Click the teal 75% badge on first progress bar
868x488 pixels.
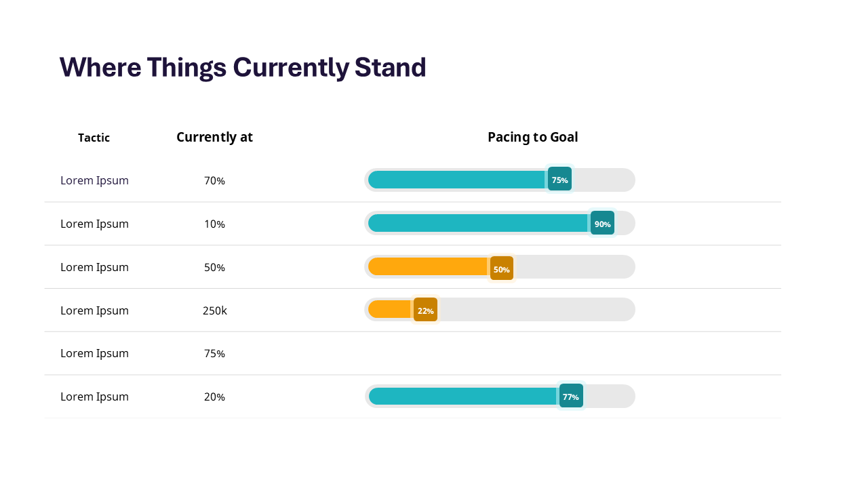coord(559,180)
